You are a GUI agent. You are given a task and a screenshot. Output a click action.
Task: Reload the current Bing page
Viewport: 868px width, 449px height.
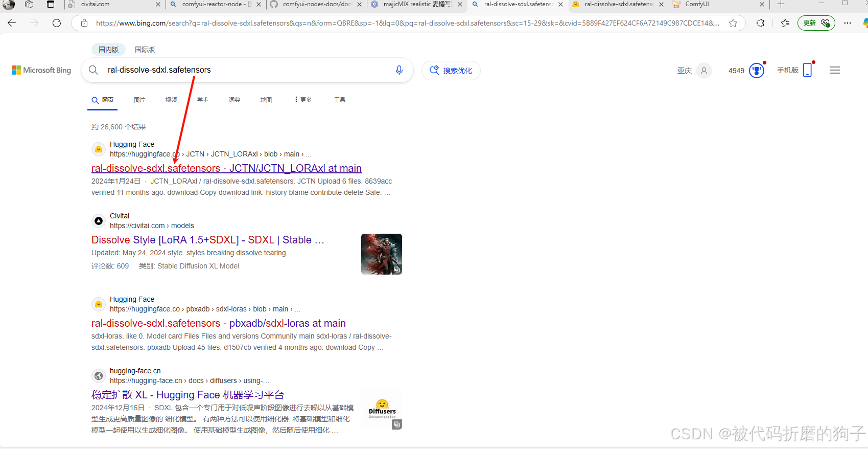click(x=57, y=23)
